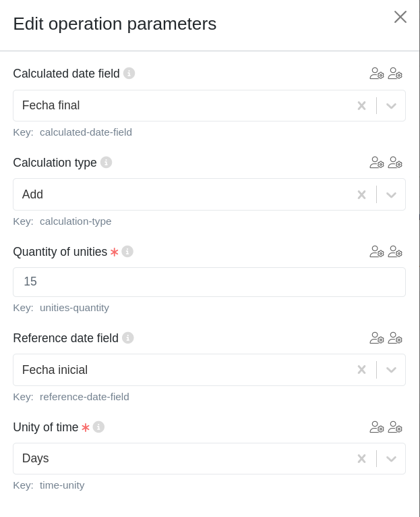This screenshot has height=517, width=420.
Task: Click info icon beside Calculation type label
Action: (106, 163)
